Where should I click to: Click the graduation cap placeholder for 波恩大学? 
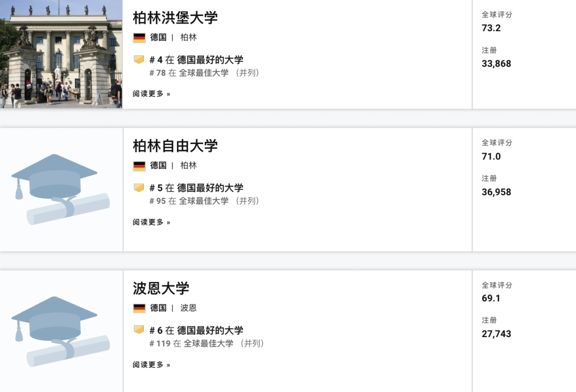pos(60,331)
